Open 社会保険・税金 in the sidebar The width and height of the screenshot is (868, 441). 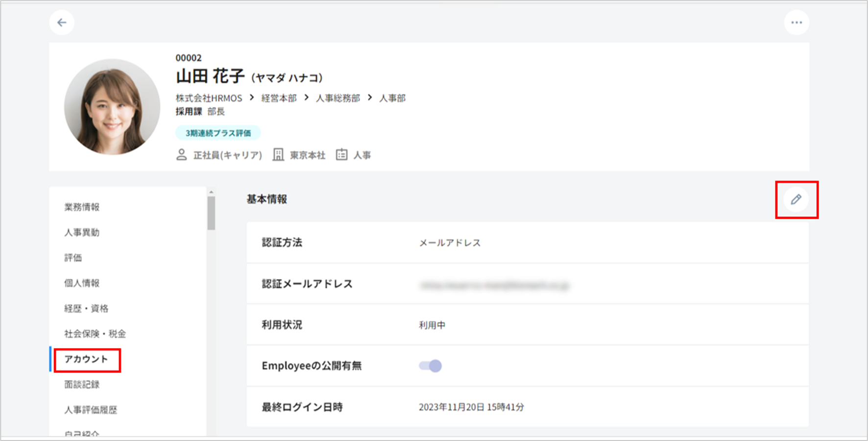pyautogui.click(x=95, y=334)
